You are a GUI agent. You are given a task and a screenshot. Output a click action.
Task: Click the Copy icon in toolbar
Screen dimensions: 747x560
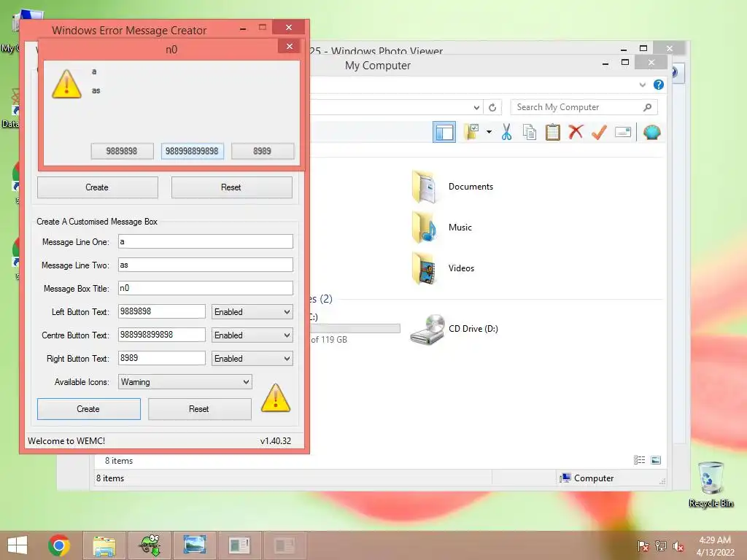(x=530, y=133)
